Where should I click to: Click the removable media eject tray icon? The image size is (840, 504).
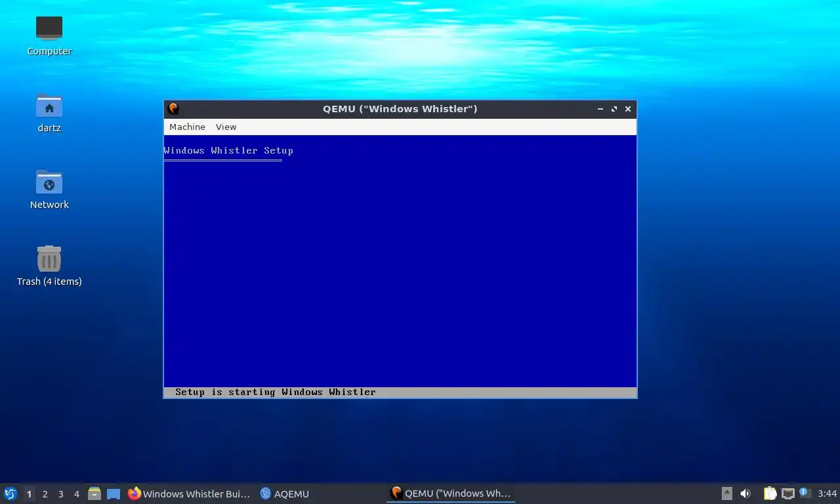tap(726, 493)
